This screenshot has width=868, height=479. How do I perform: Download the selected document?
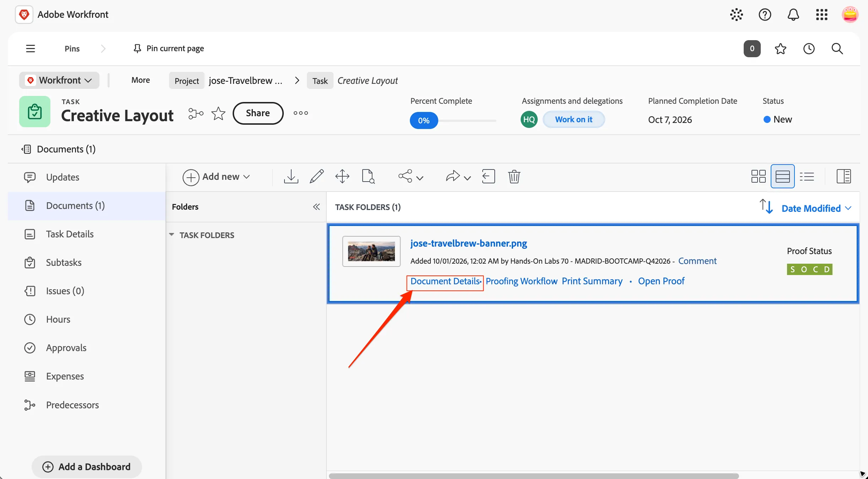[291, 177]
